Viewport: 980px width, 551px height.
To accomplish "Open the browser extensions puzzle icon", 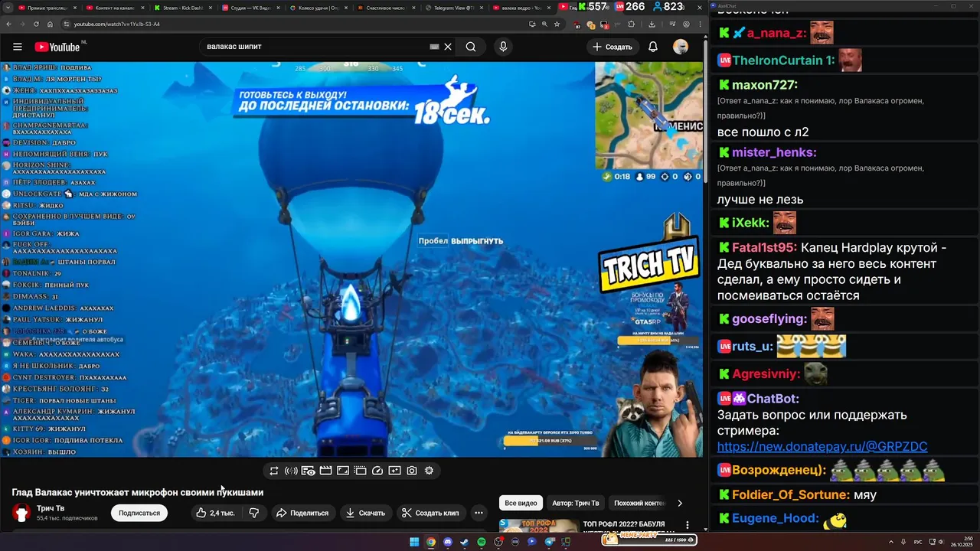I will (631, 24).
